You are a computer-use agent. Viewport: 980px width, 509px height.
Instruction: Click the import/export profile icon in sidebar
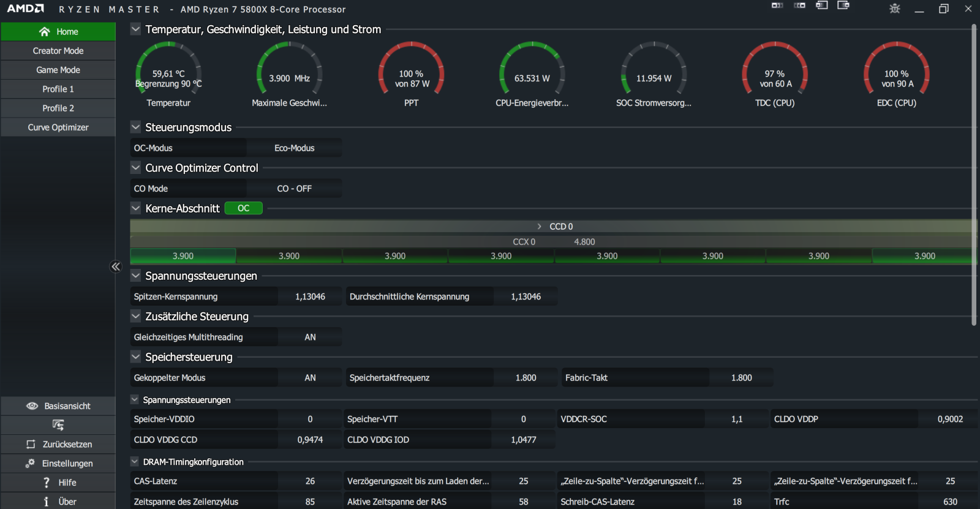tap(58, 425)
